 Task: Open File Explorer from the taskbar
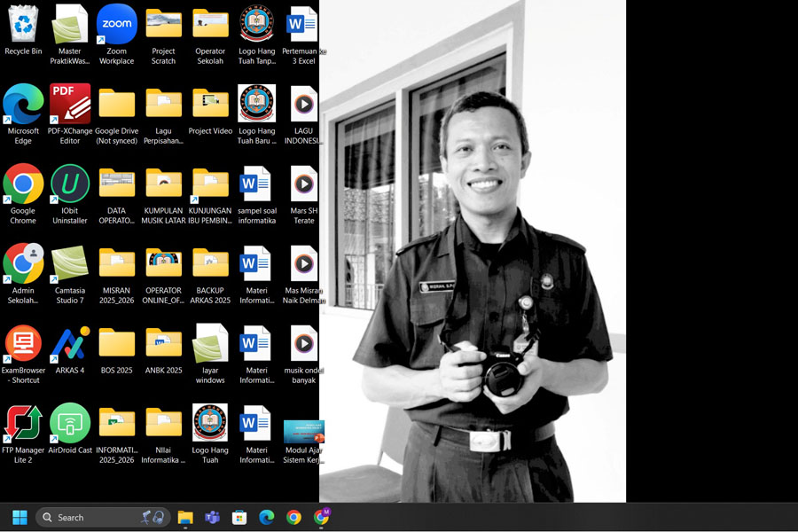point(185,517)
